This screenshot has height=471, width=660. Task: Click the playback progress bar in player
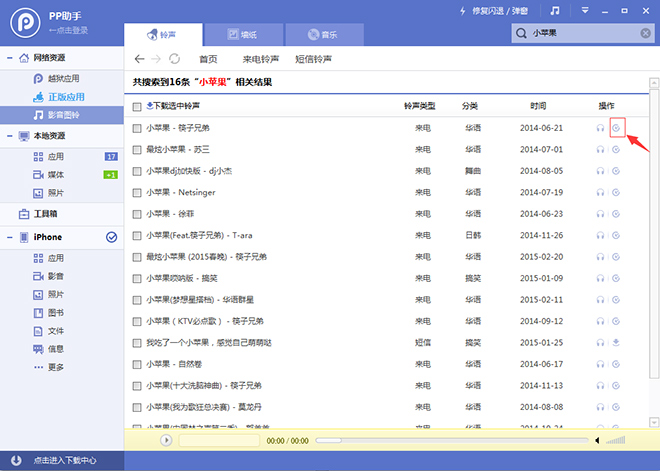tap(450, 440)
